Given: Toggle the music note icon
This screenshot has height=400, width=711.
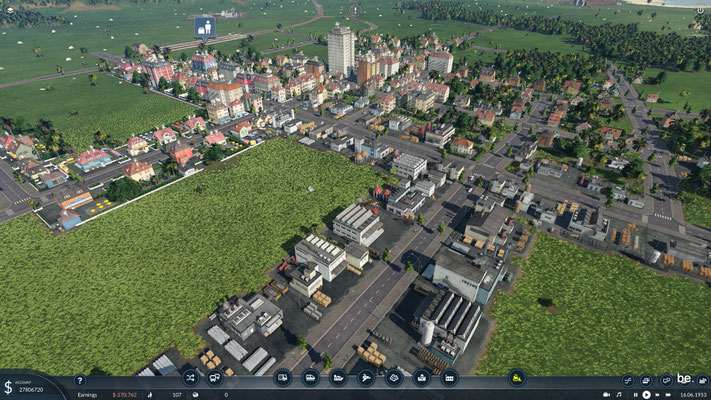Looking at the screenshot, I should (x=619, y=395).
